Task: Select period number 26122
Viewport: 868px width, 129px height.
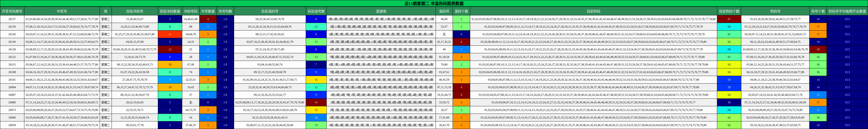Action: pos(12,57)
